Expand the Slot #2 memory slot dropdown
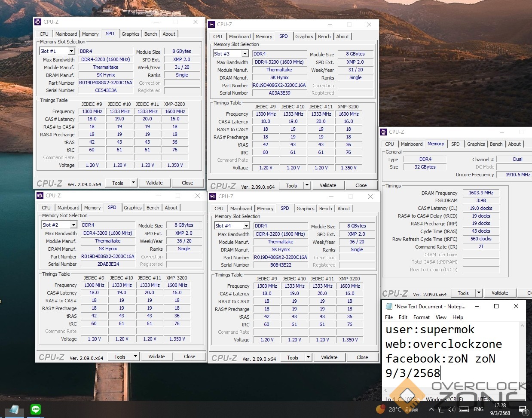Screen dimensions: 532x418 73,225
